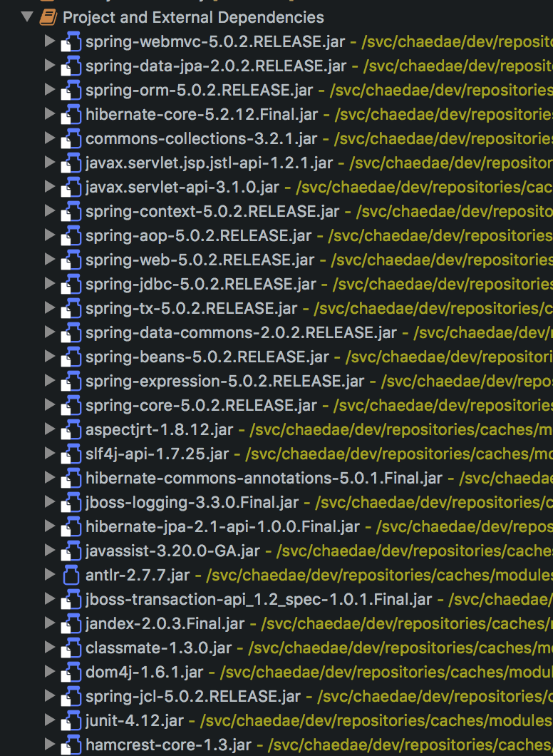Click path text beside dom4j-1.6.1.jar
Screen dimensions: 553x756
[386, 672]
